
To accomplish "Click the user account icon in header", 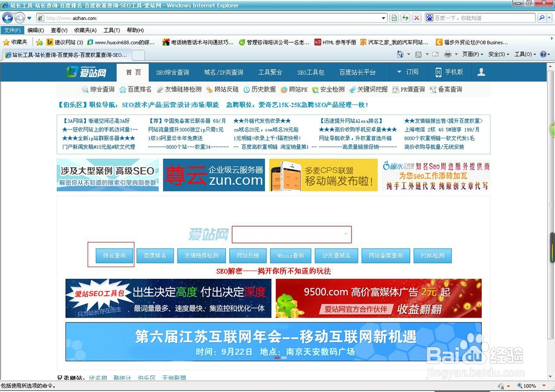I will pyautogui.click(x=481, y=72).
